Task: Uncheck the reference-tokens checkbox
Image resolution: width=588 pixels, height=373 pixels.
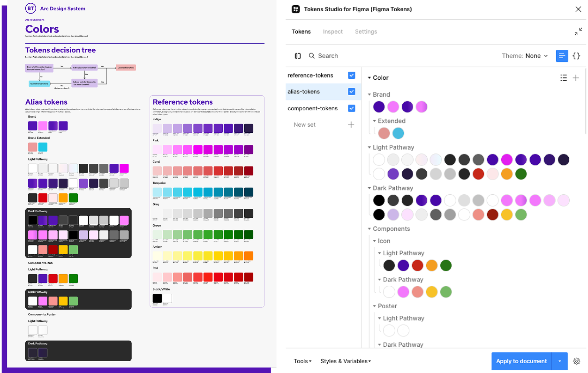Action: [352, 76]
